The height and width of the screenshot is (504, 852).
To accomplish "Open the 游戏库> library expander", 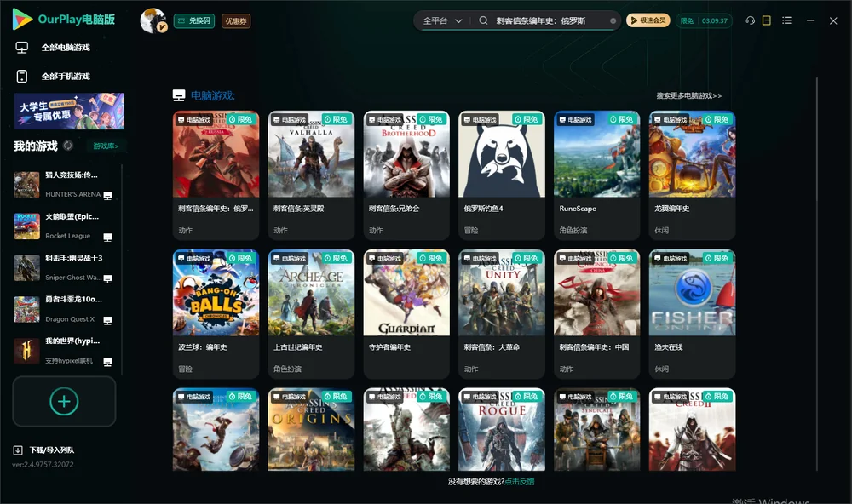I will point(106,146).
